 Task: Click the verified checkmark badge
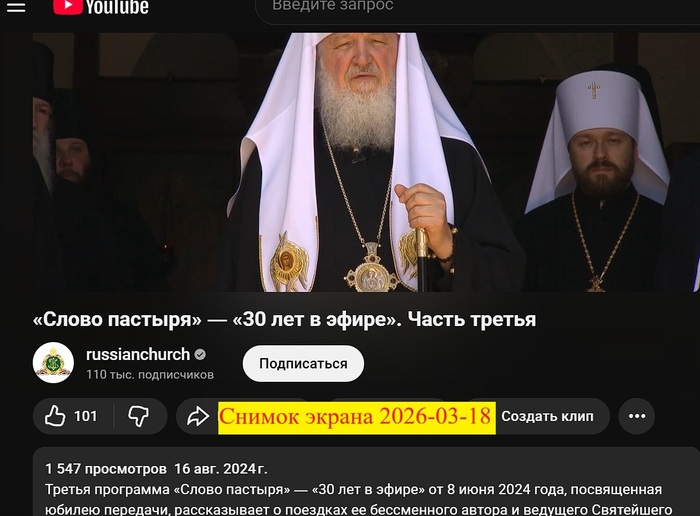pos(200,354)
